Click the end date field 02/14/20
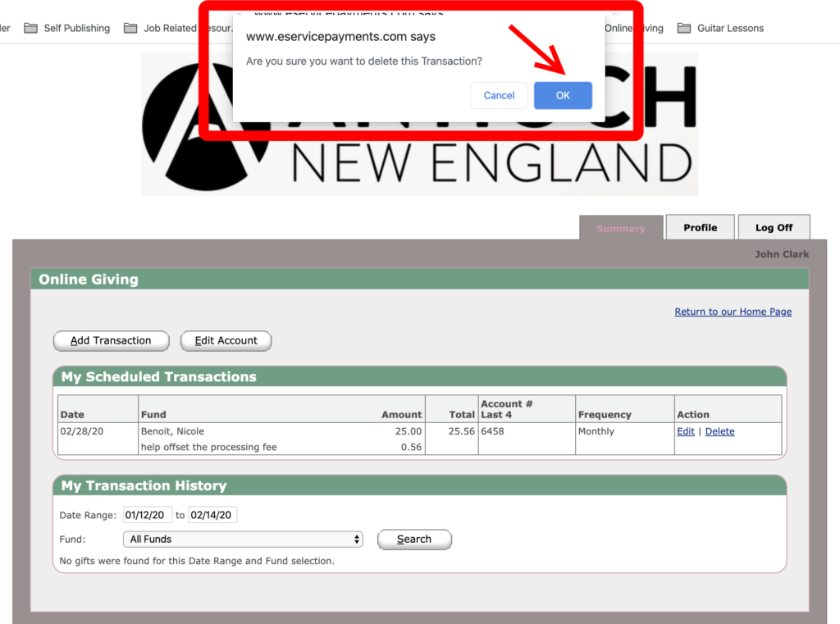Image resolution: width=840 pixels, height=624 pixels. 212,515
